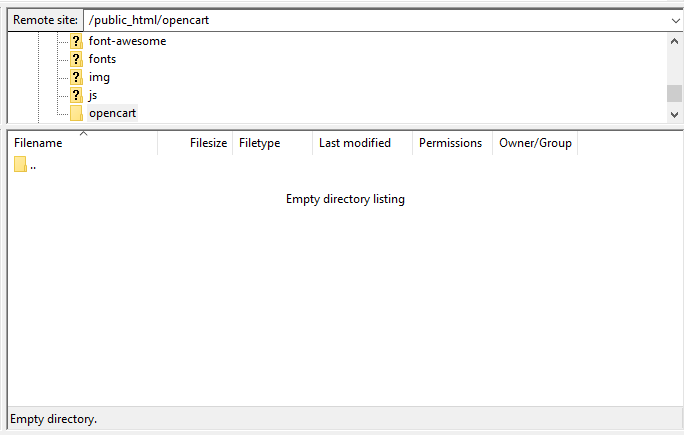This screenshot has width=684, height=435.
Task: Click the 'Empty directory.' status bar text
Action: (x=54, y=419)
